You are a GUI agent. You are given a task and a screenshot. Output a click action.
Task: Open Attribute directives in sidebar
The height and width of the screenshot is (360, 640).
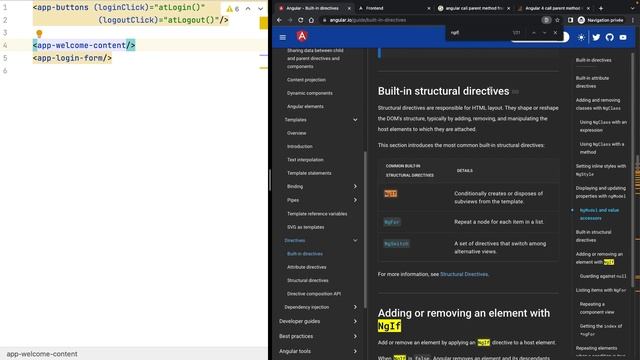point(307,267)
